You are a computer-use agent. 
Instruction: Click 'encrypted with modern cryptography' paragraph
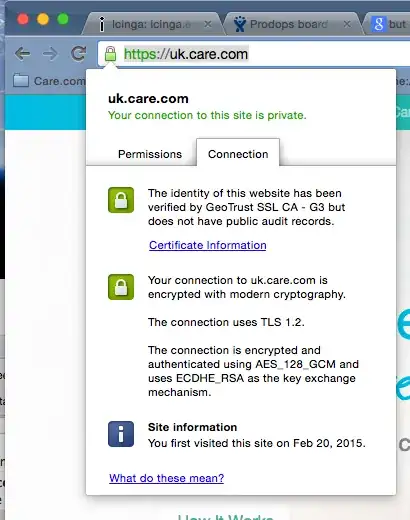click(247, 287)
